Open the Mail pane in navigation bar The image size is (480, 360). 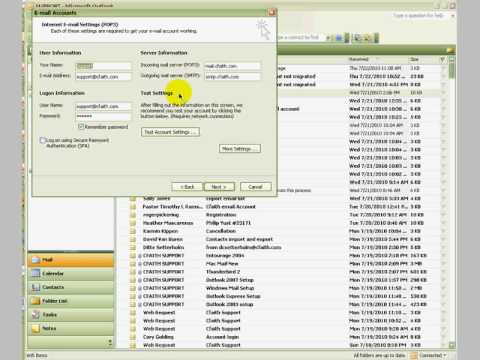(71, 260)
